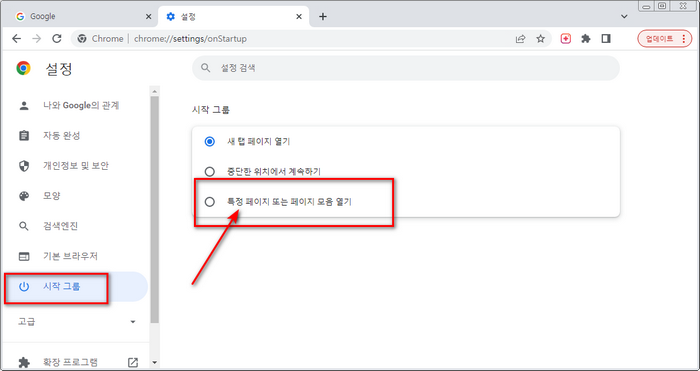
Task: Click the external link icon beside 확장 프로그램
Action: pos(133,362)
